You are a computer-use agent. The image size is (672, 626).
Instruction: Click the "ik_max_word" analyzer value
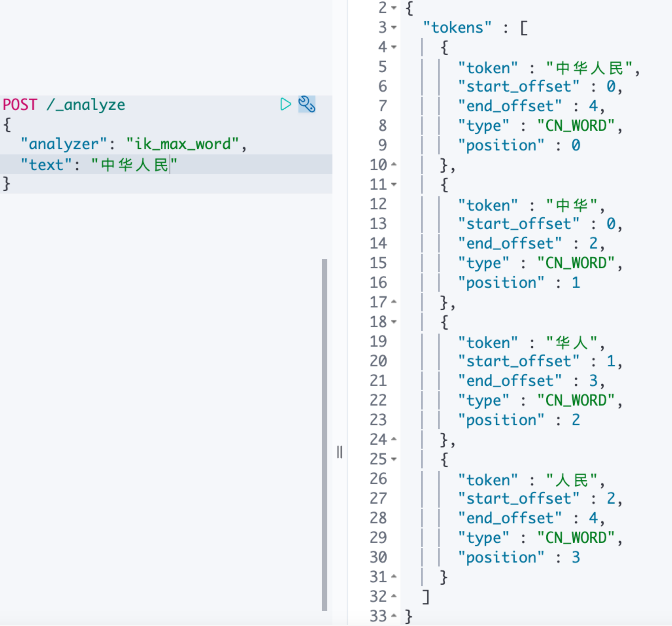[182, 144]
